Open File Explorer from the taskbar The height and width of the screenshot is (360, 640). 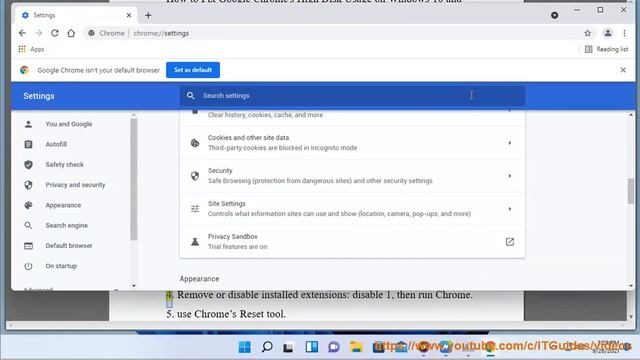click(356, 347)
